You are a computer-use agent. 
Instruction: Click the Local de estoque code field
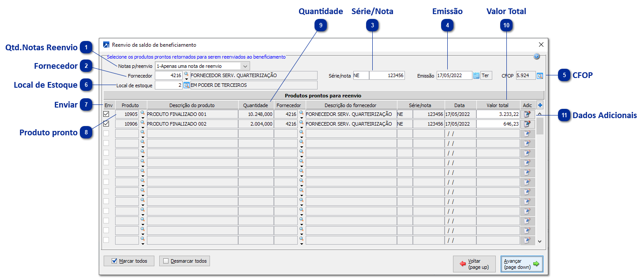click(x=169, y=85)
